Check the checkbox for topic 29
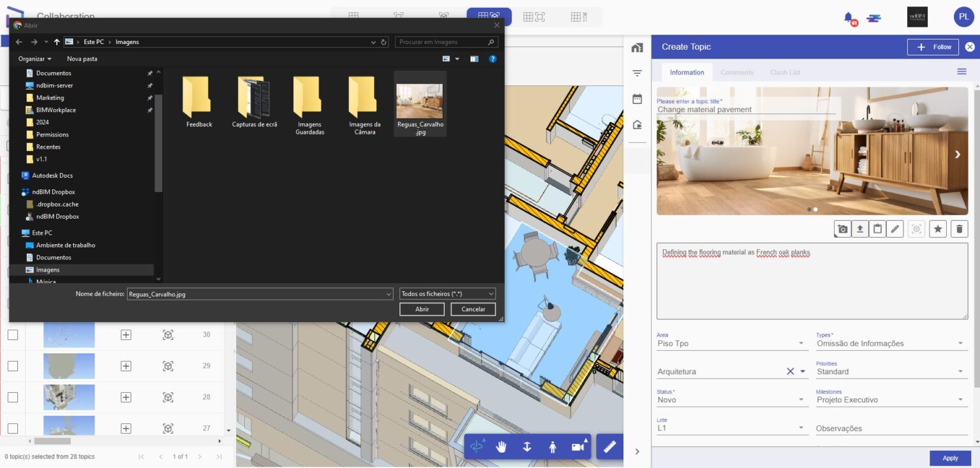This screenshot has height=468, width=980. click(13, 365)
